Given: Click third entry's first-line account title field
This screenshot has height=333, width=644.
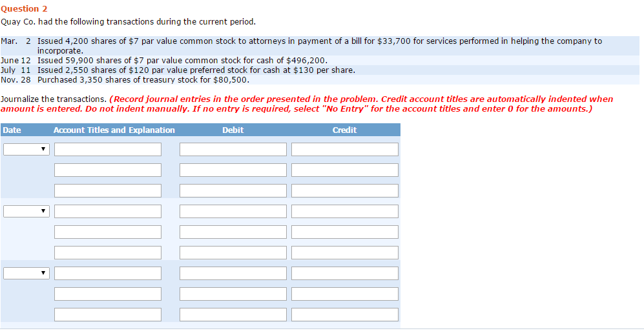Looking at the screenshot, I should (x=108, y=273).
